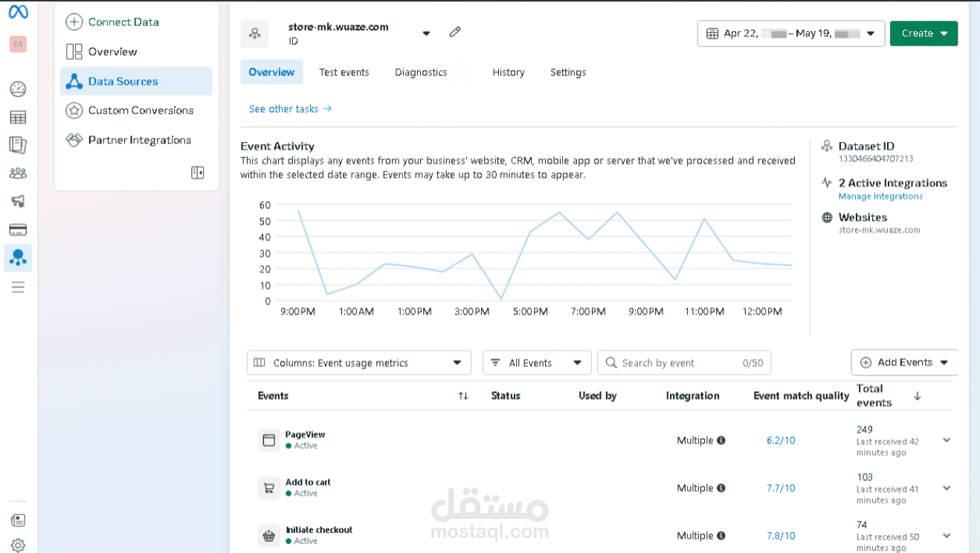Click the Manage Integrations link

tap(880, 196)
